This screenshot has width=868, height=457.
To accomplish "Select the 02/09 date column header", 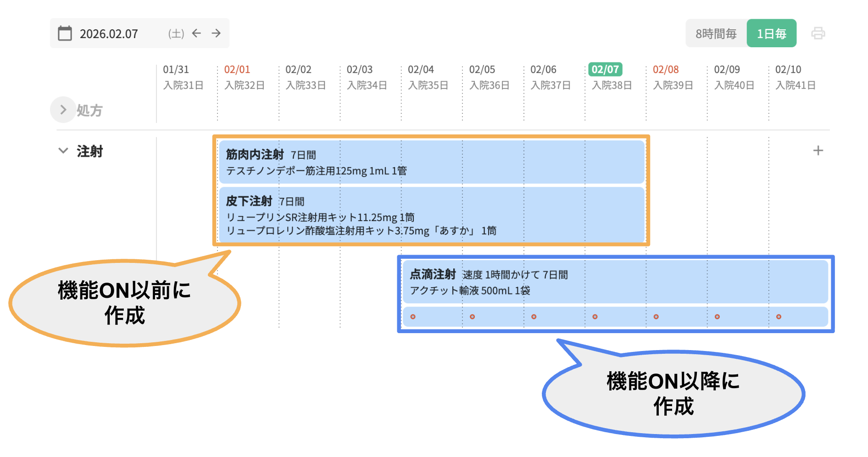I will click(727, 70).
